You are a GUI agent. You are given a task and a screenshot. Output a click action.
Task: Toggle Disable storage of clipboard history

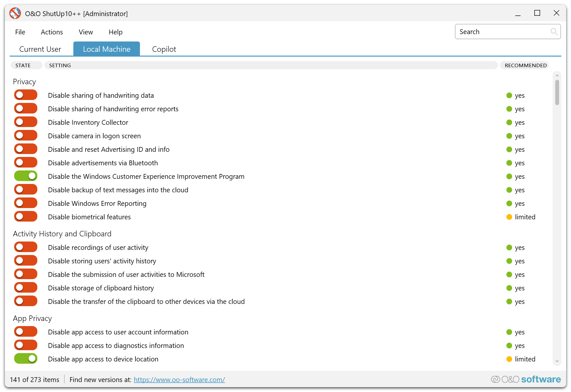pos(26,288)
